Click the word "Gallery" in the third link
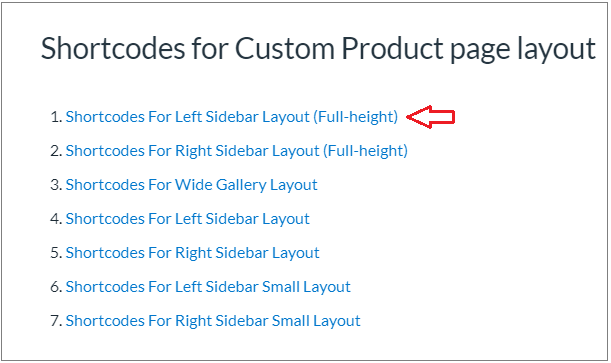Image resolution: width=611 pixels, height=363 pixels. pos(241,185)
